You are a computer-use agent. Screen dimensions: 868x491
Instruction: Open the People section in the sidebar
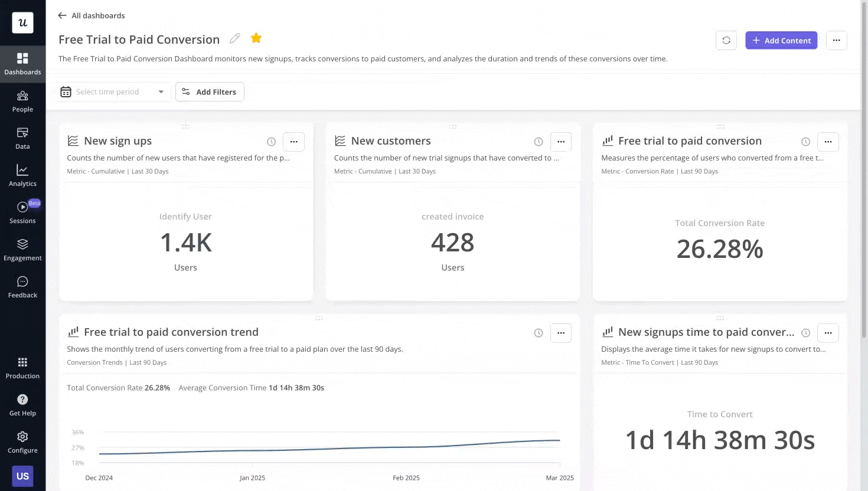pyautogui.click(x=22, y=102)
